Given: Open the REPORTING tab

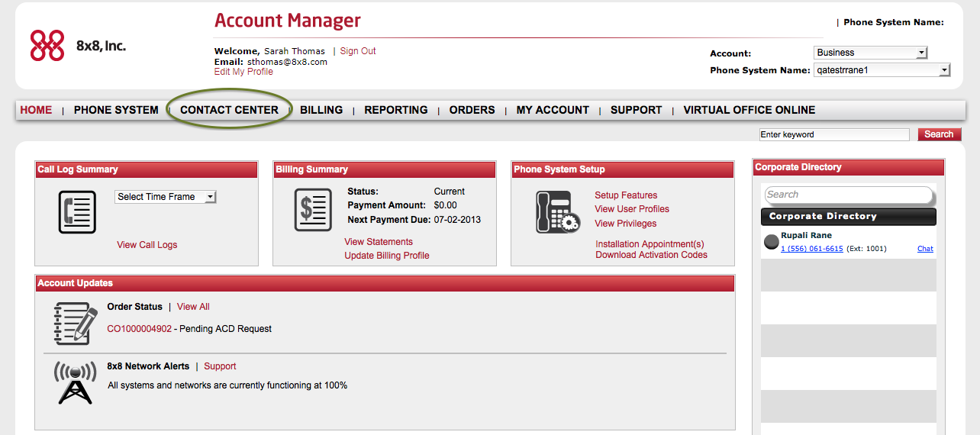Looking at the screenshot, I should (x=396, y=110).
